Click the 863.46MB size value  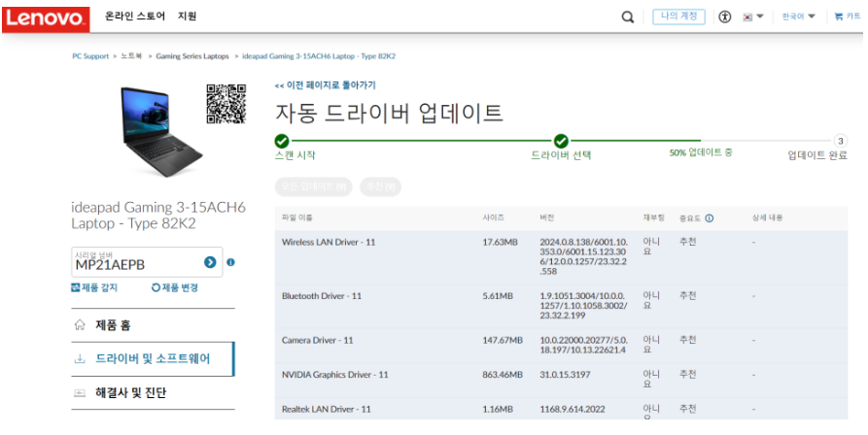tap(503, 375)
